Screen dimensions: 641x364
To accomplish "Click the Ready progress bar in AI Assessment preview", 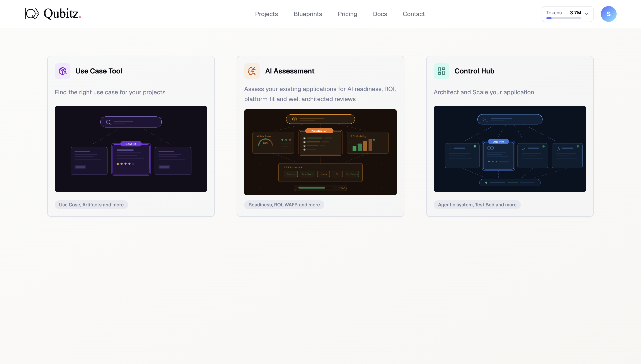I will pyautogui.click(x=320, y=188).
